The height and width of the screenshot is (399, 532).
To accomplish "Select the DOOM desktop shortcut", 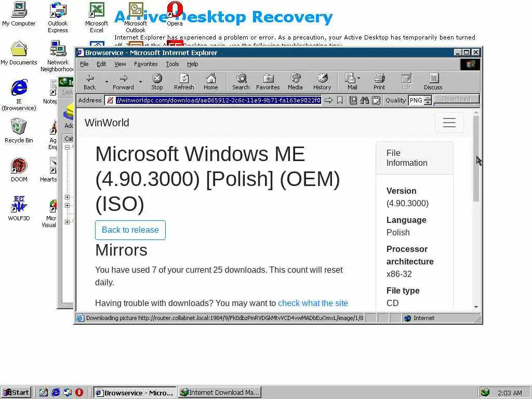I will pyautogui.click(x=19, y=170).
